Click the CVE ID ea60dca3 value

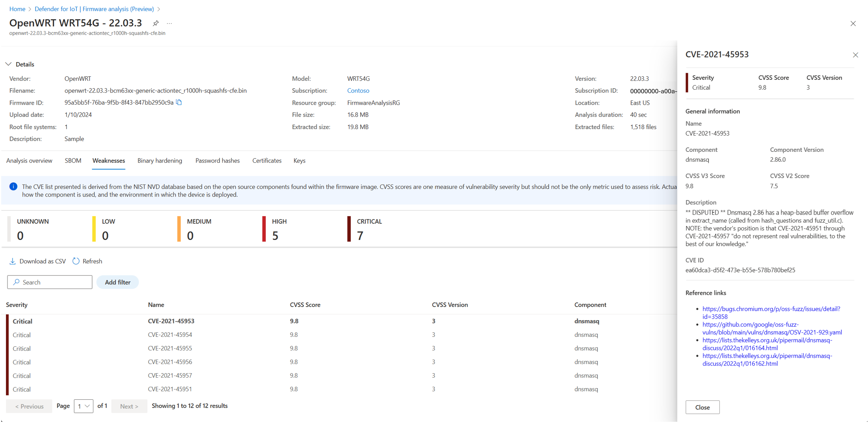point(740,270)
